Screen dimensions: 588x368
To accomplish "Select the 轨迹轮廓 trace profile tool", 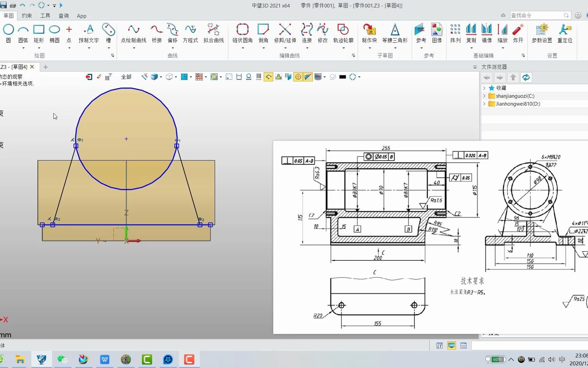I will 343,33.
